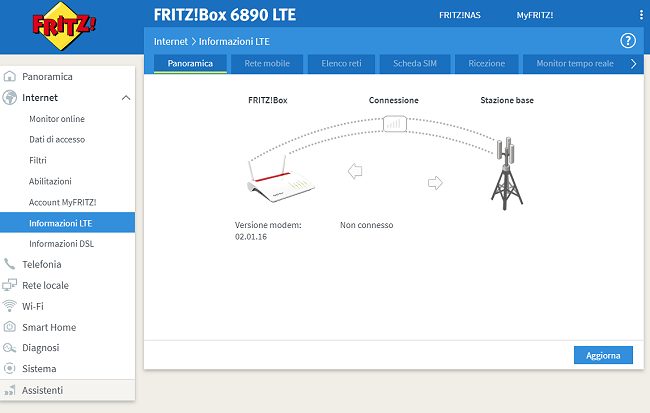The width and height of the screenshot is (650, 413).
Task: Click the Rete locale computers icon
Action: [x=10, y=285]
